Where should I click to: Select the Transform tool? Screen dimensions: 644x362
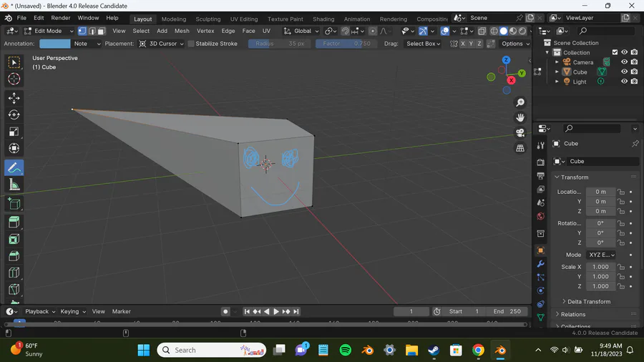click(x=14, y=149)
